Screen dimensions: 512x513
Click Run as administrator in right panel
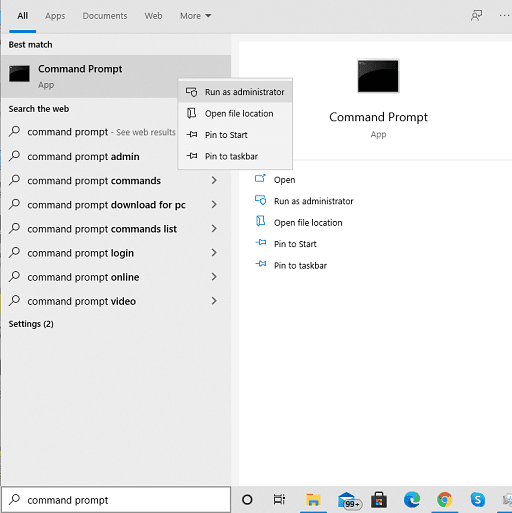click(x=314, y=201)
